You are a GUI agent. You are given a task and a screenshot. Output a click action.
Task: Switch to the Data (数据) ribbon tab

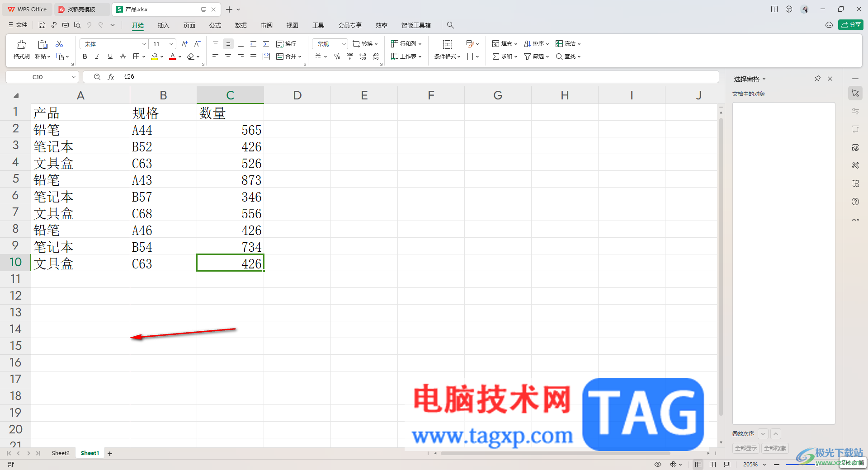coord(241,25)
